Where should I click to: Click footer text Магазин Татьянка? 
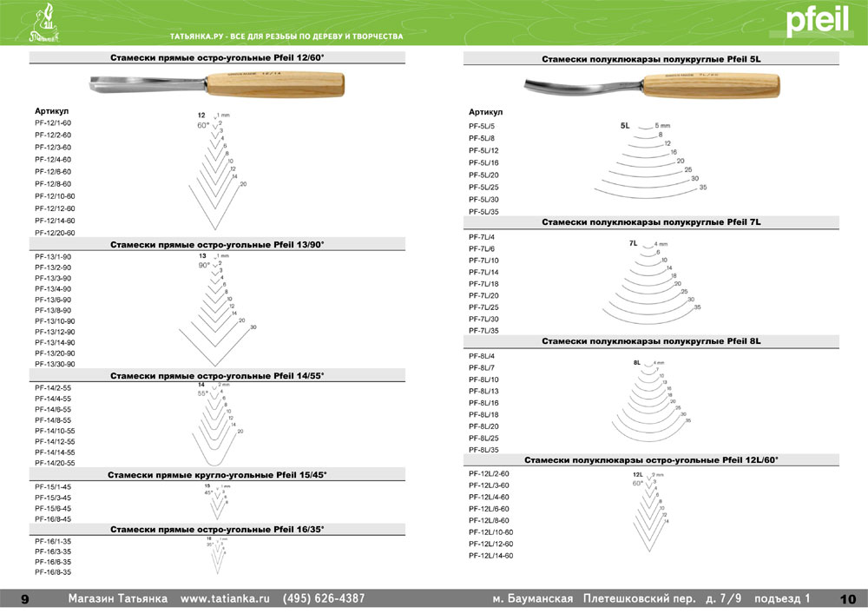click(118, 598)
